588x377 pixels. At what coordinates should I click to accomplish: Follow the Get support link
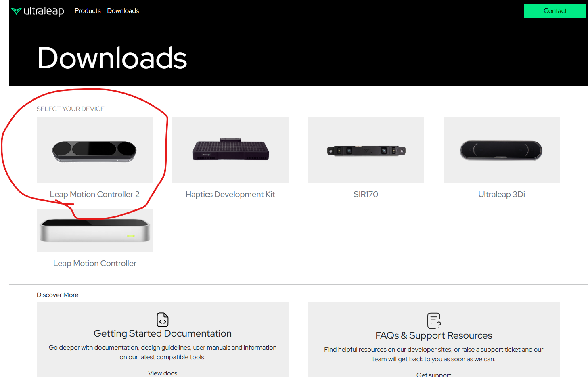434,374
